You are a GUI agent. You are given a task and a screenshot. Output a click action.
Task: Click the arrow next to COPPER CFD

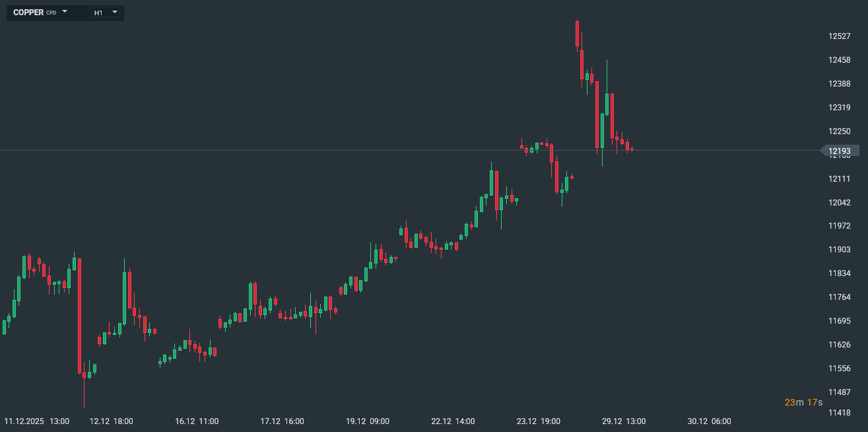[65, 12]
